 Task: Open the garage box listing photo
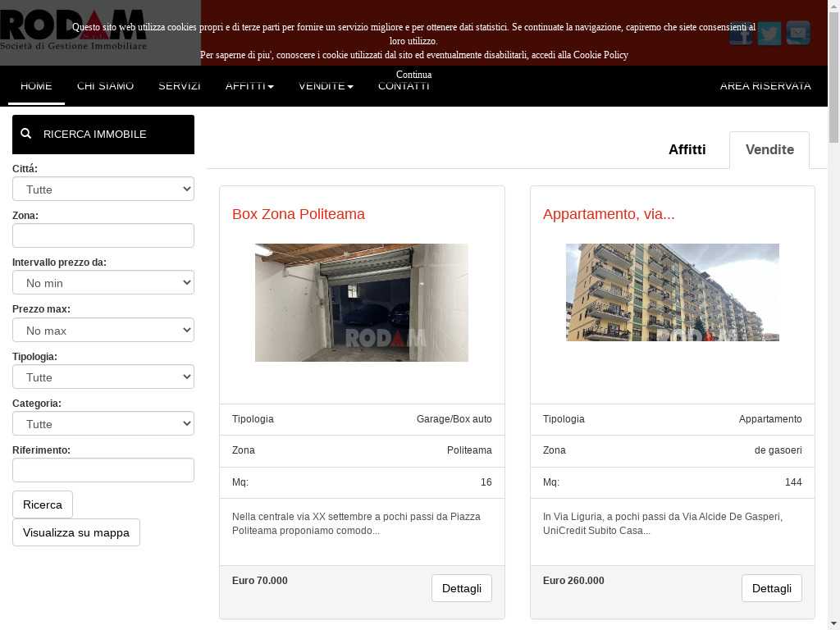pos(362,303)
